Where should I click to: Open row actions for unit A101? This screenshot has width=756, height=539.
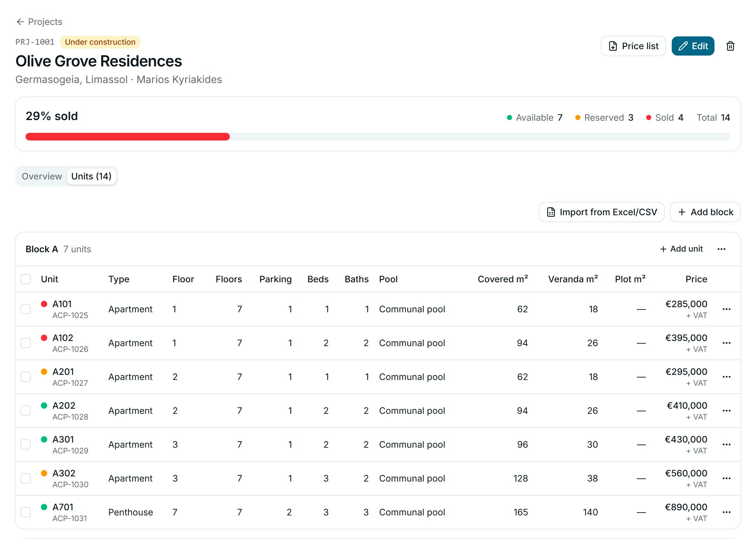click(726, 309)
